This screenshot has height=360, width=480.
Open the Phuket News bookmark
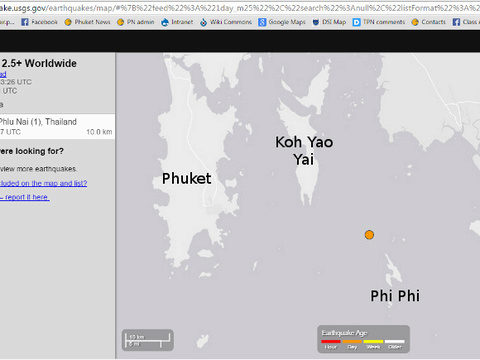click(x=87, y=22)
